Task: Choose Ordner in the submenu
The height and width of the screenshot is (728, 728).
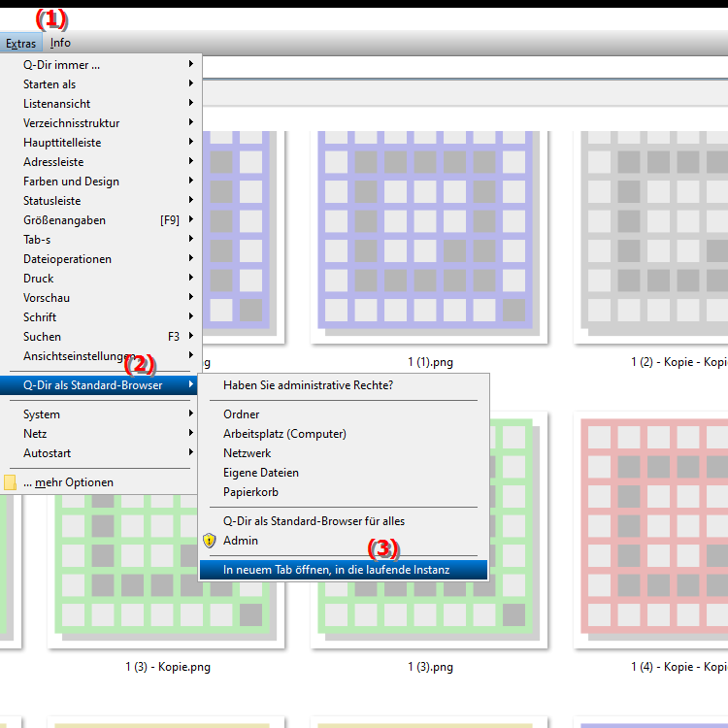Action: pyautogui.click(x=344, y=414)
